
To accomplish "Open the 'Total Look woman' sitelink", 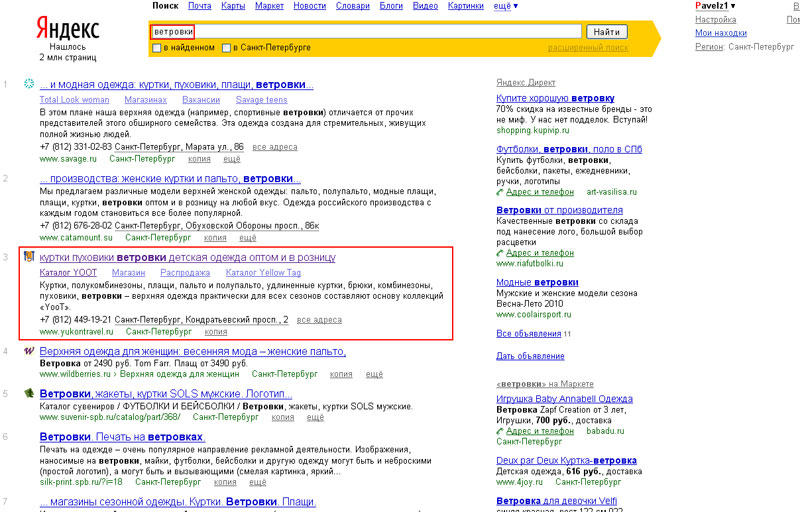I will pyautogui.click(x=74, y=100).
